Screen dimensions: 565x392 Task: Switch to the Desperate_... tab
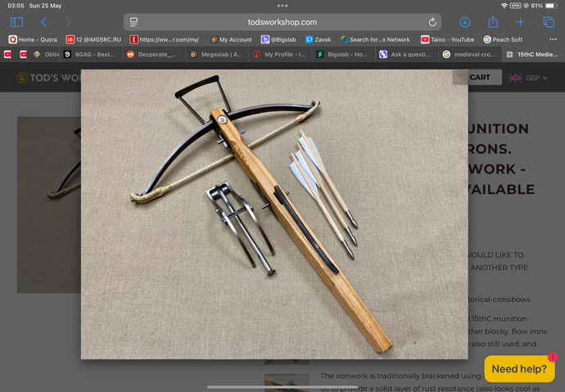click(x=154, y=54)
